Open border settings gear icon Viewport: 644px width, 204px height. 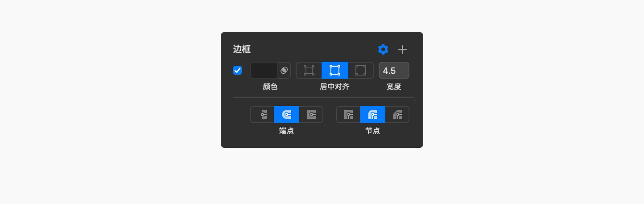point(383,49)
